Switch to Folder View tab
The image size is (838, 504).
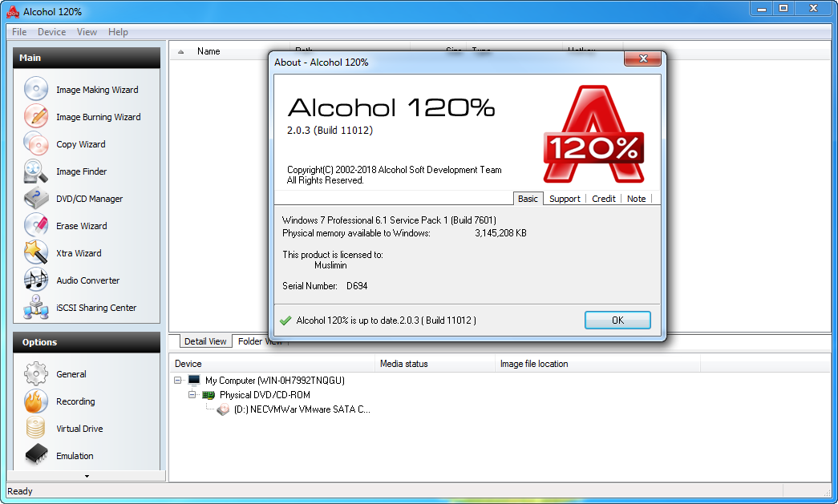point(260,341)
